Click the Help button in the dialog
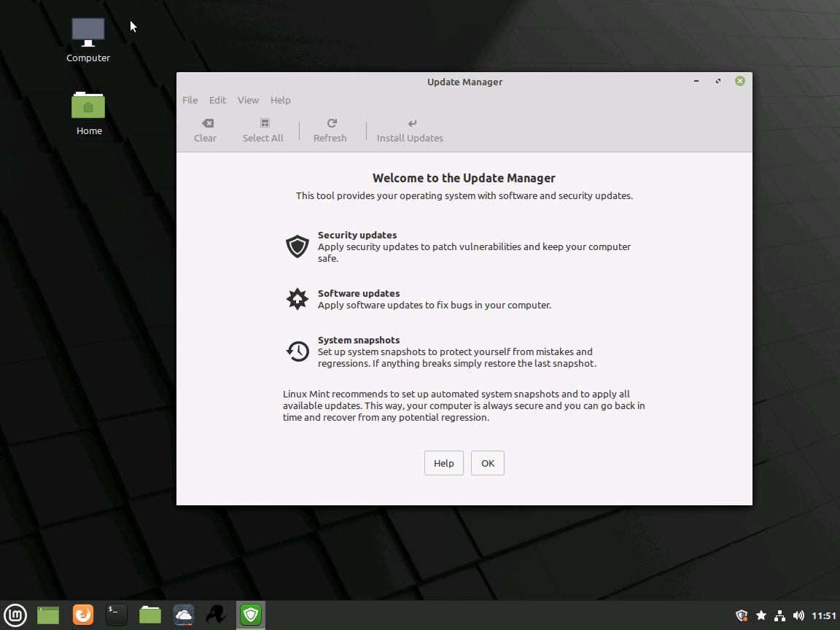This screenshot has width=840, height=630. coord(443,463)
